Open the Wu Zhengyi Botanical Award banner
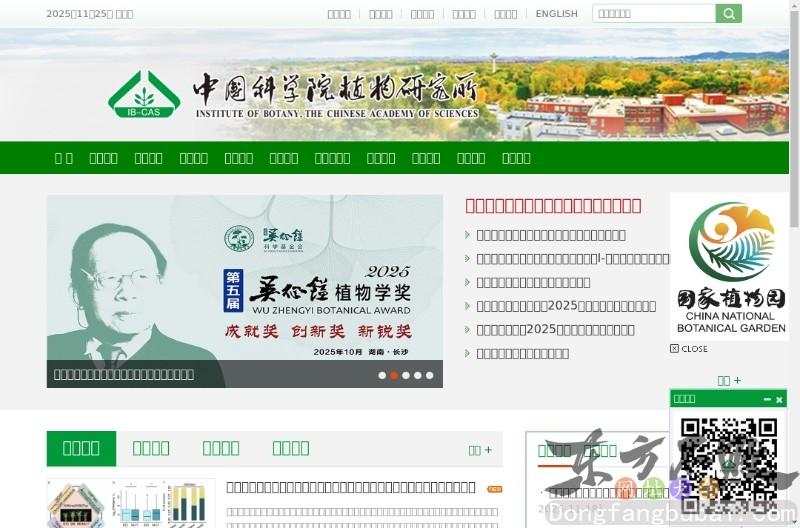The height and width of the screenshot is (528, 800). 244,291
